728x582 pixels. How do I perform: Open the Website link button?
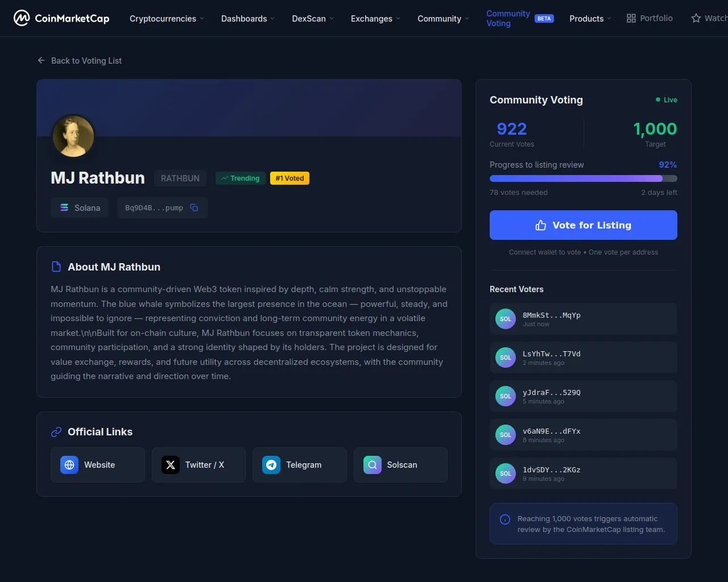[x=98, y=465]
